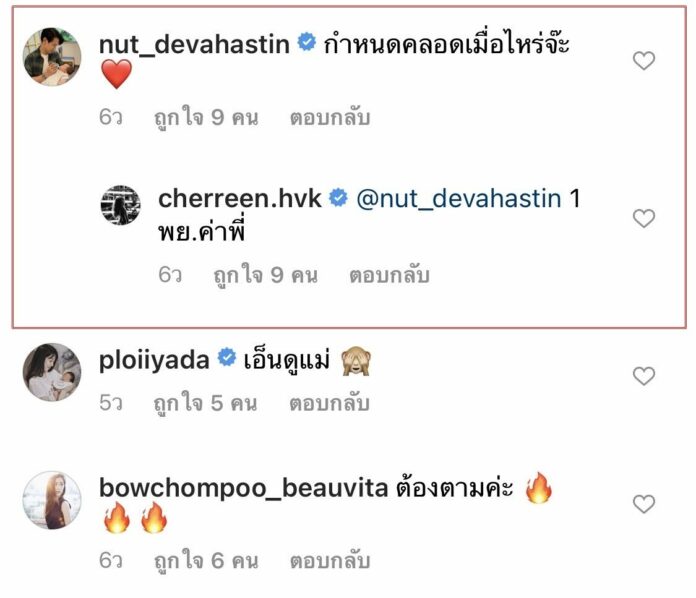The height and width of the screenshot is (598, 696).
Task: Click the ploiiyada username
Action: (154, 360)
